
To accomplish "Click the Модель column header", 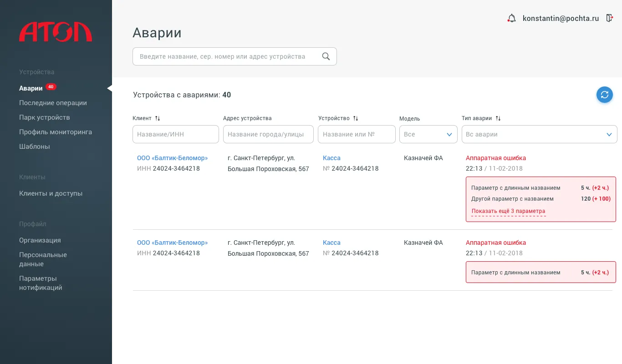I will pos(410,119).
